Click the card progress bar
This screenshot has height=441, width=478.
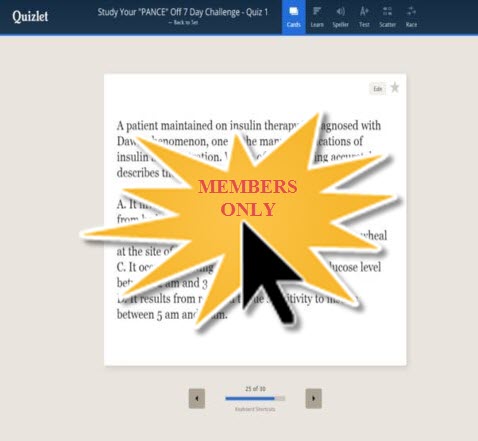(255, 398)
